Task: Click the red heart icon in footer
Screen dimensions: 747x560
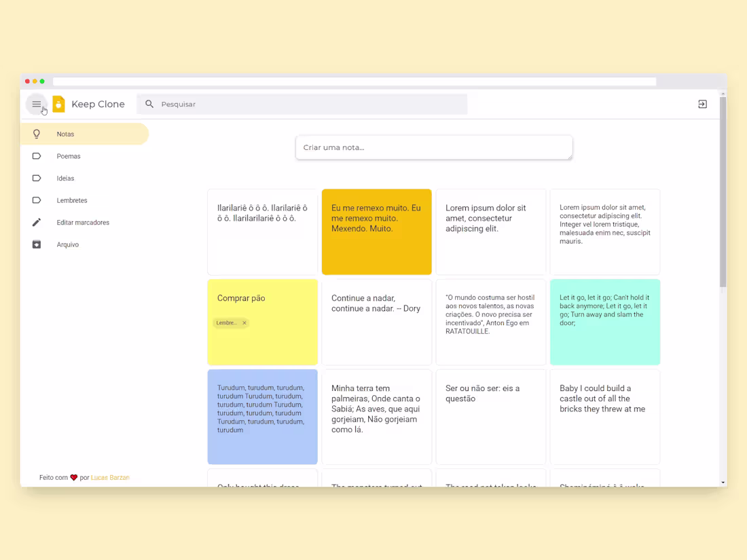Action: click(73, 477)
